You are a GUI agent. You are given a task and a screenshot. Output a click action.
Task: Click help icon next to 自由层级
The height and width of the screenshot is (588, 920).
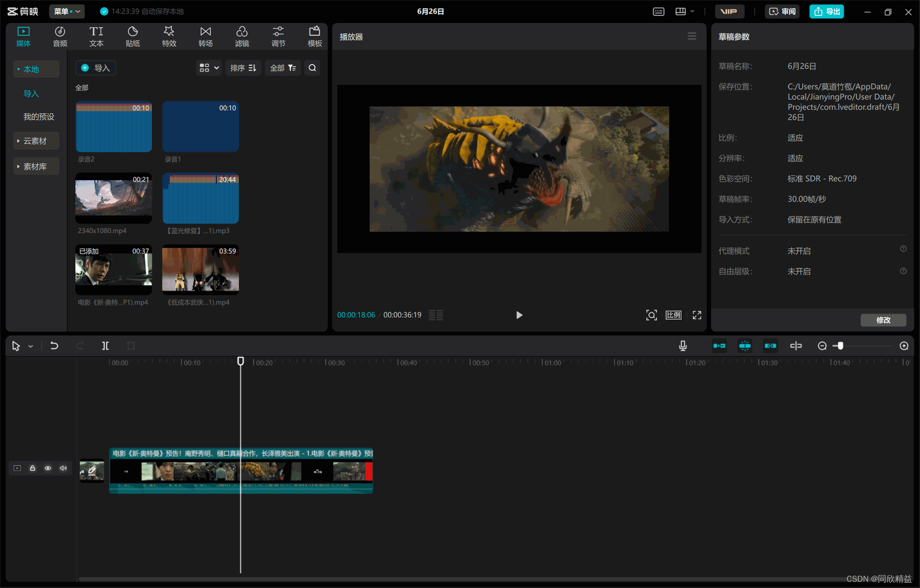click(x=903, y=271)
